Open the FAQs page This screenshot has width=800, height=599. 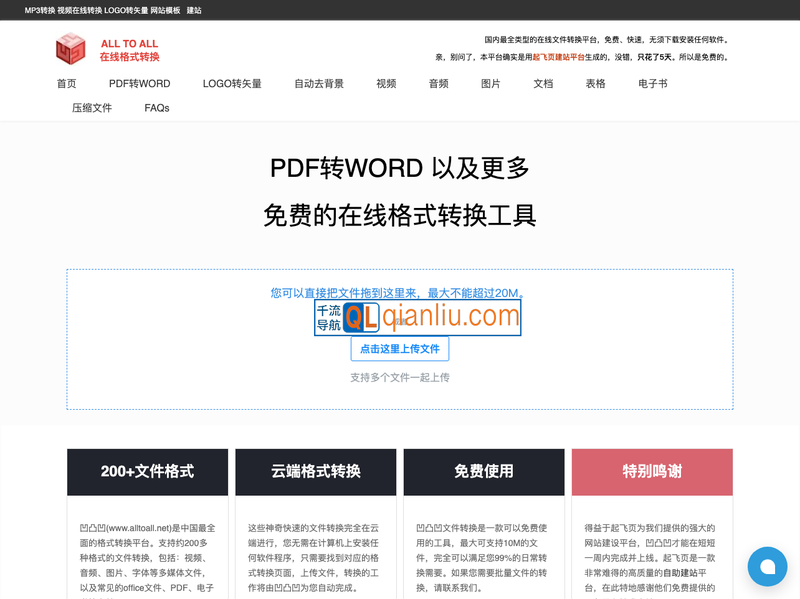coord(157,108)
